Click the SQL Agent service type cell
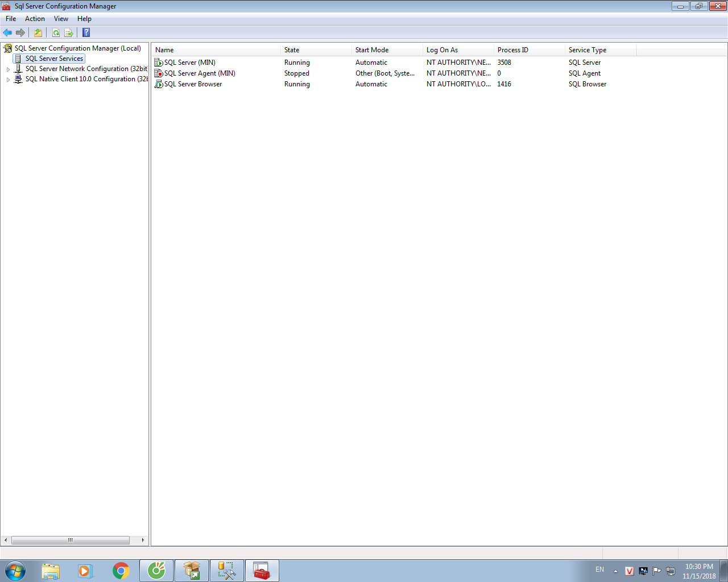Screen dimensions: 728x582 click(x=585, y=73)
